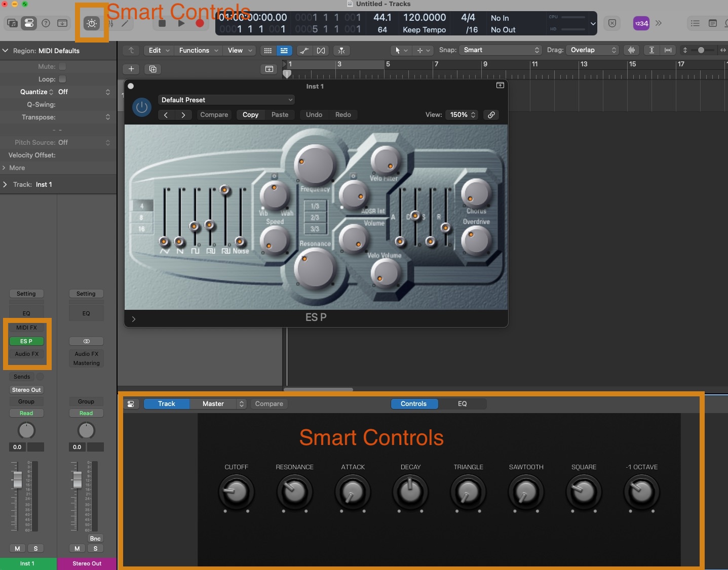Open the Functions menu in Tracks area
The width and height of the screenshot is (728, 570).
[x=199, y=51]
